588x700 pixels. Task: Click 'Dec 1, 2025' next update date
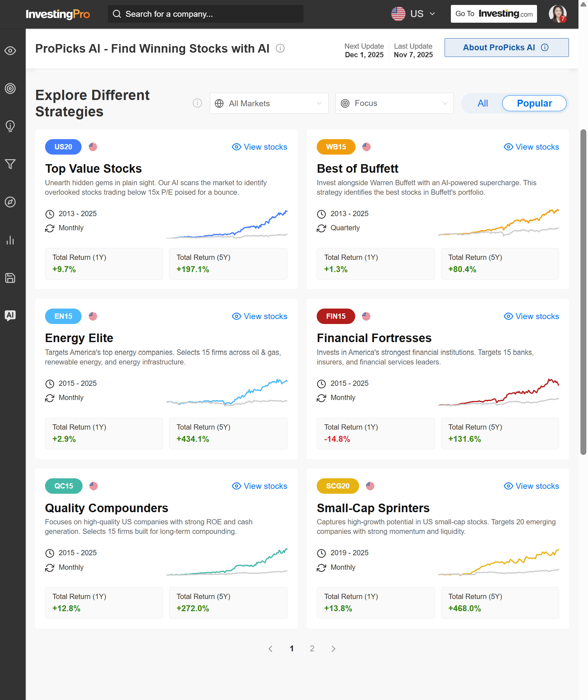coord(364,55)
